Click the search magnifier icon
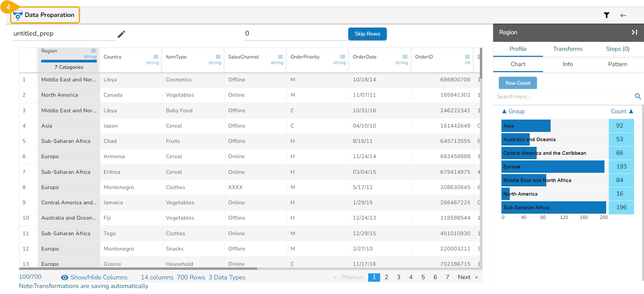The image size is (644, 294). (637, 96)
